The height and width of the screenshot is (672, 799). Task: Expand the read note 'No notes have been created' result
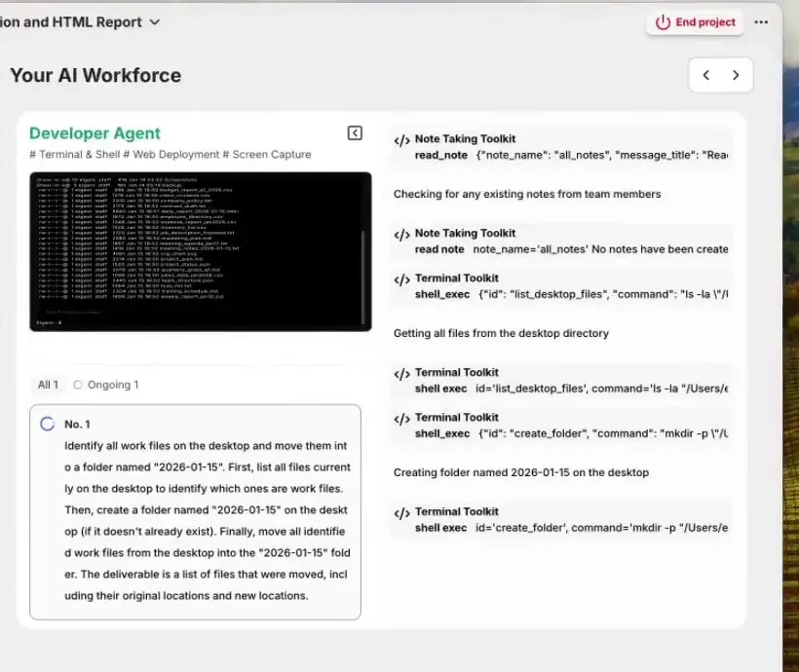pos(561,242)
